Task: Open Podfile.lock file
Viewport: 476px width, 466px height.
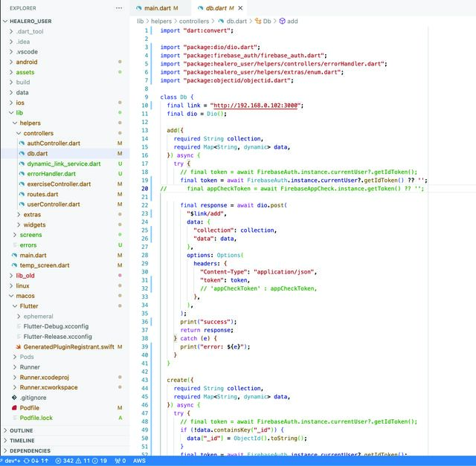Action: 36,418
